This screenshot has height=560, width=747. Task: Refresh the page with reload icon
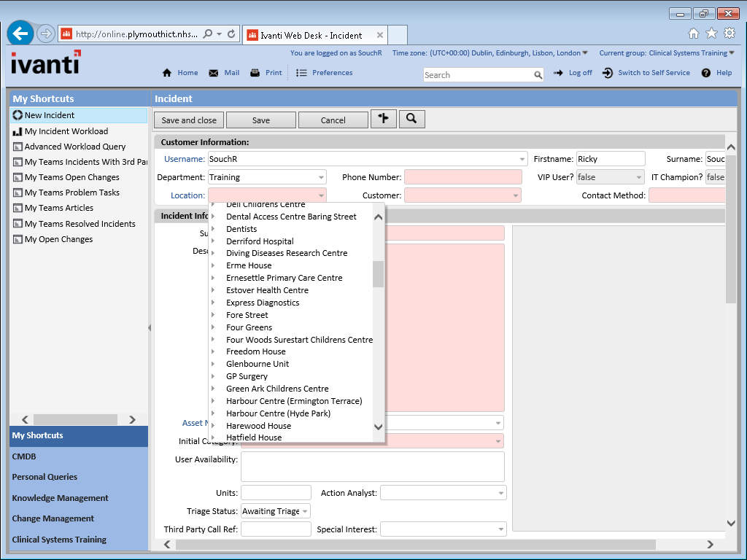(x=231, y=34)
